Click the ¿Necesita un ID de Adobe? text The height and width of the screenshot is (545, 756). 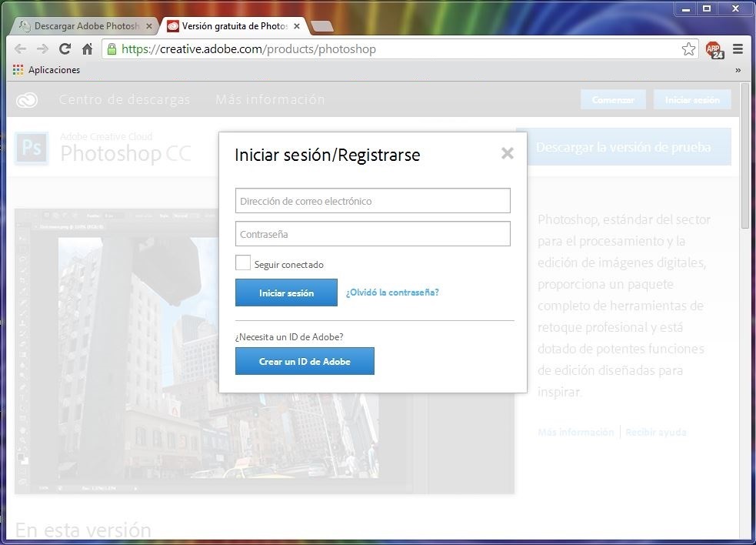click(289, 337)
